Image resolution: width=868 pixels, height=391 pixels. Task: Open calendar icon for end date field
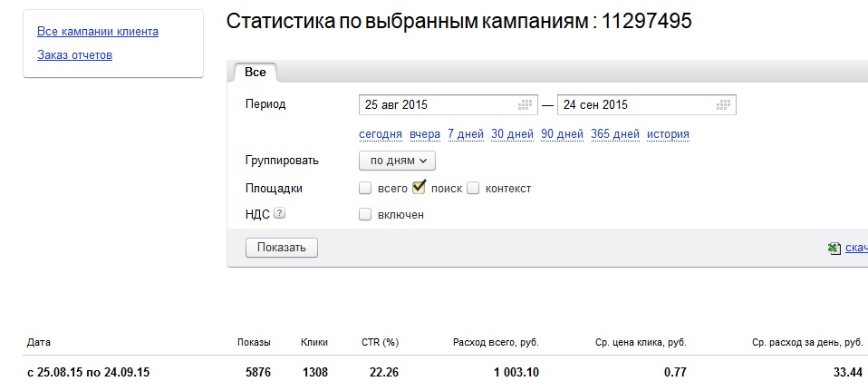pos(724,105)
